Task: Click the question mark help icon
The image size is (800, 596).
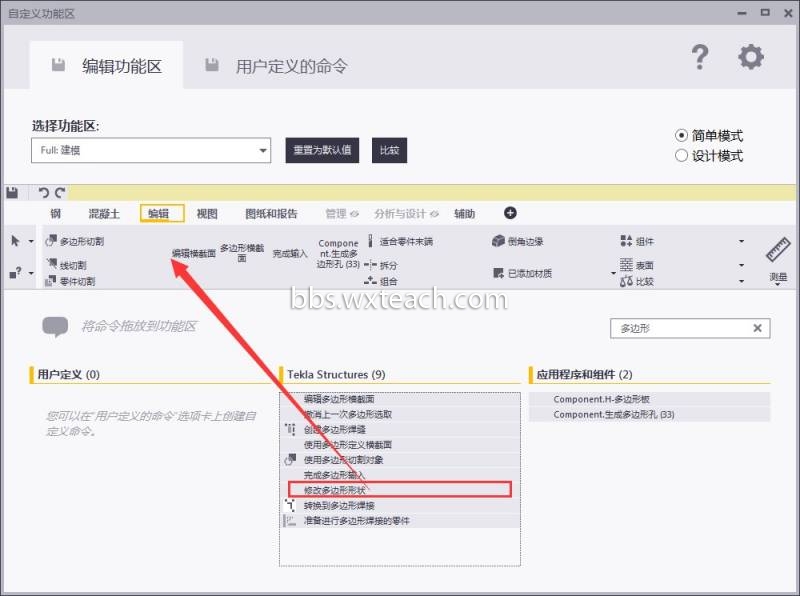Action: [700, 57]
